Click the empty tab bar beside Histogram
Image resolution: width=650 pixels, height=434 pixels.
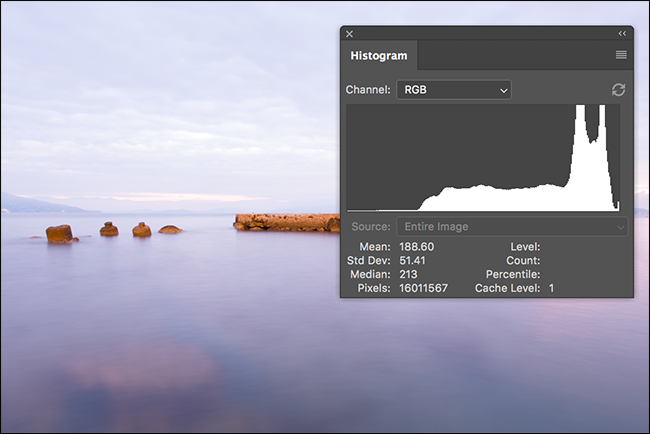point(514,55)
